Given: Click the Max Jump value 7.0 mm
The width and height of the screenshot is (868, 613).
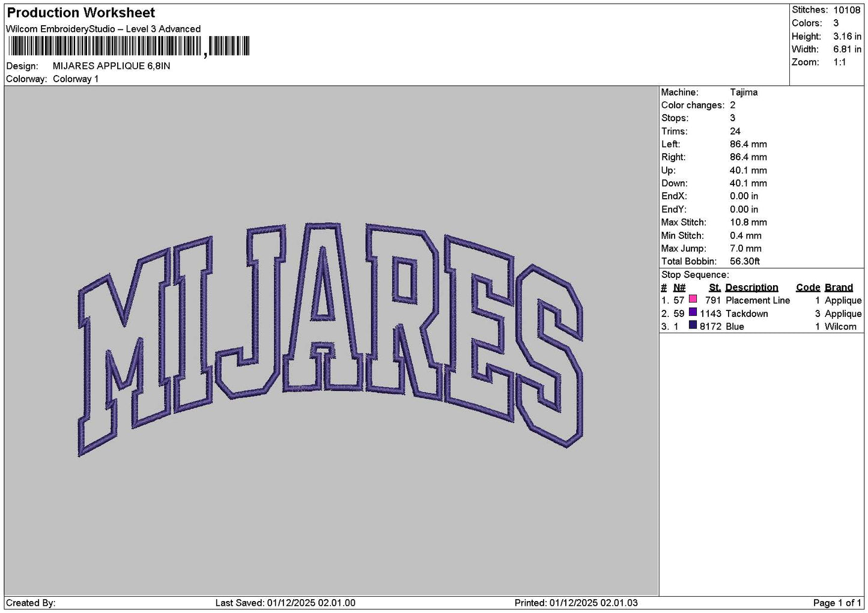Looking at the screenshot, I should point(745,249).
